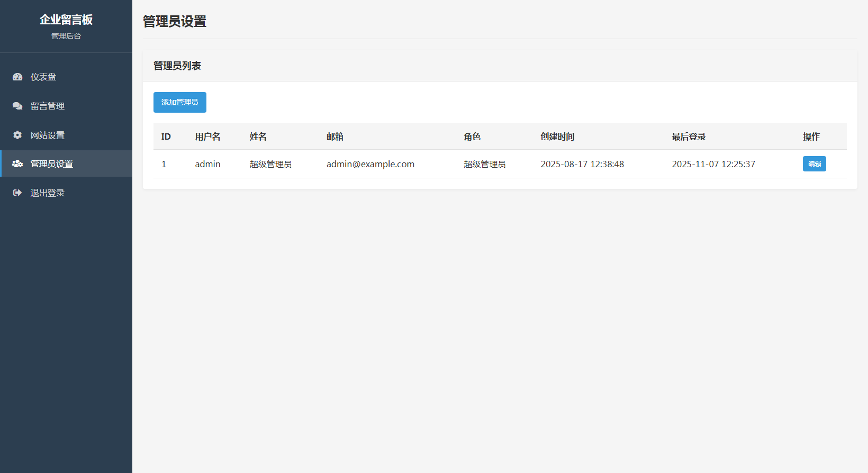The width and height of the screenshot is (868, 473).
Task: Select the admin@example.com email cell
Action: point(370,164)
